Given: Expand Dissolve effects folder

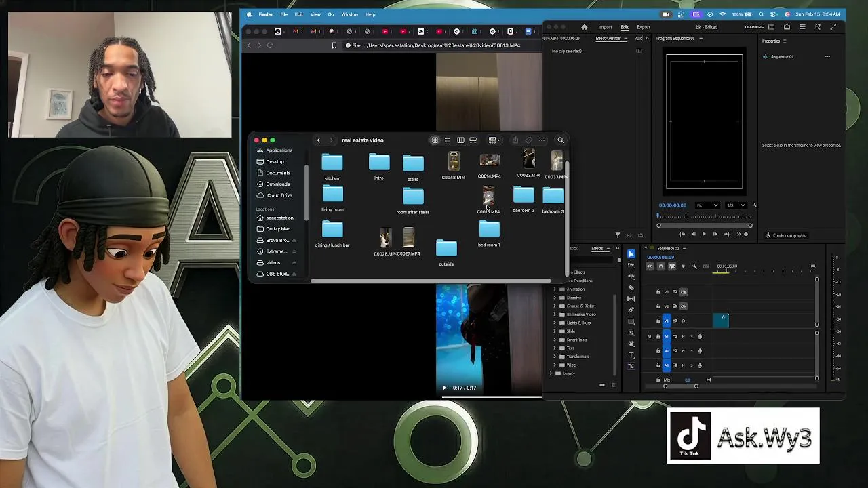Looking at the screenshot, I should (x=555, y=298).
